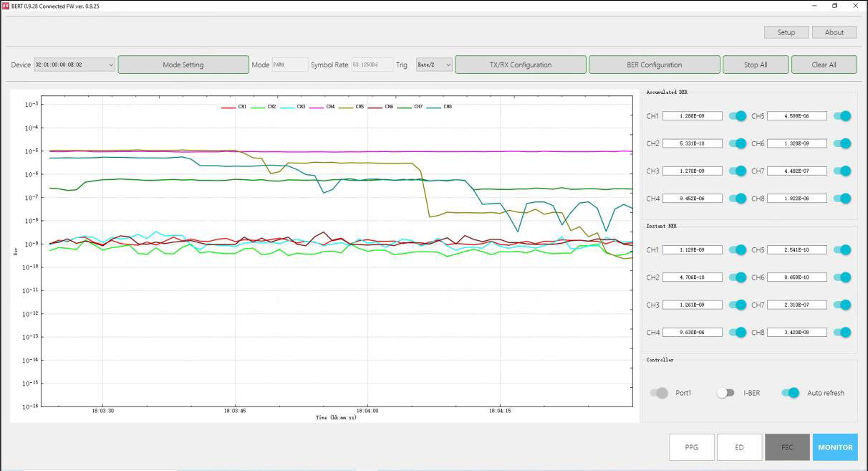Open the Setup menu

pyautogui.click(x=786, y=32)
